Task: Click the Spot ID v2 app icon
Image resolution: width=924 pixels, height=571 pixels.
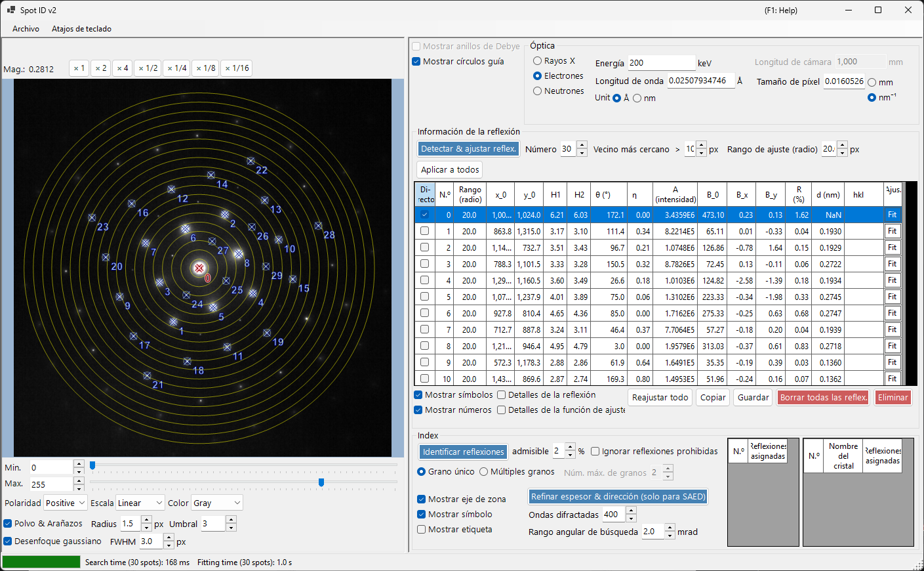Action: pyautogui.click(x=10, y=10)
